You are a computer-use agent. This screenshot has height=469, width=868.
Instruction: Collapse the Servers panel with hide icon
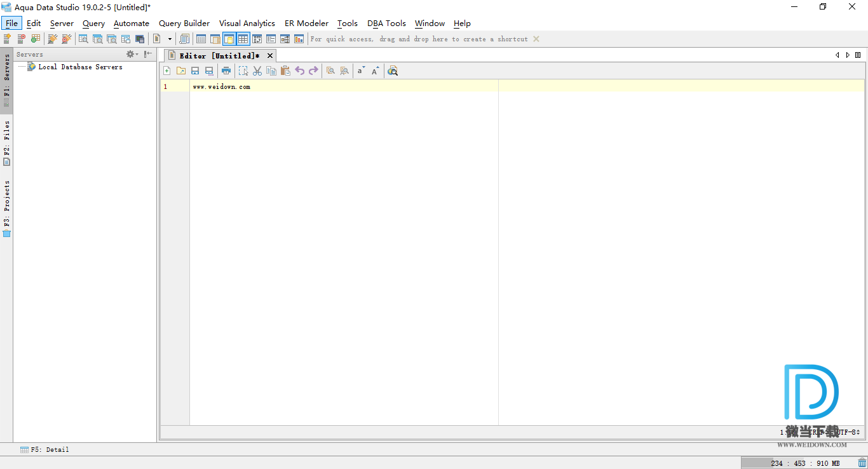tap(148, 54)
